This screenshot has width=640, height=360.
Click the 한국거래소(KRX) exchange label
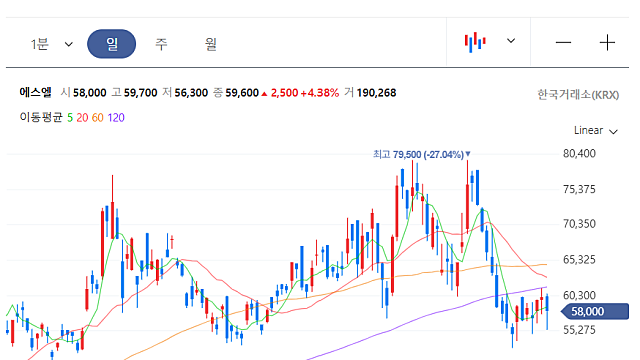click(x=578, y=95)
